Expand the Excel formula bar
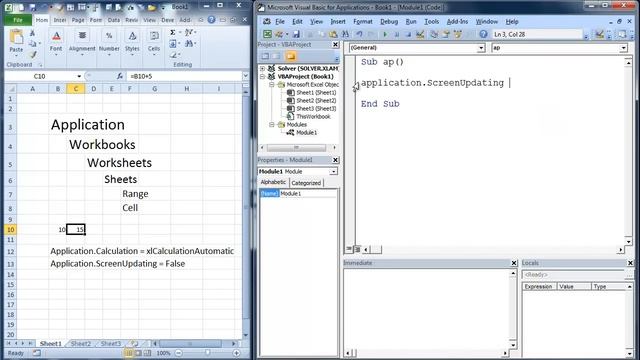 245,76
